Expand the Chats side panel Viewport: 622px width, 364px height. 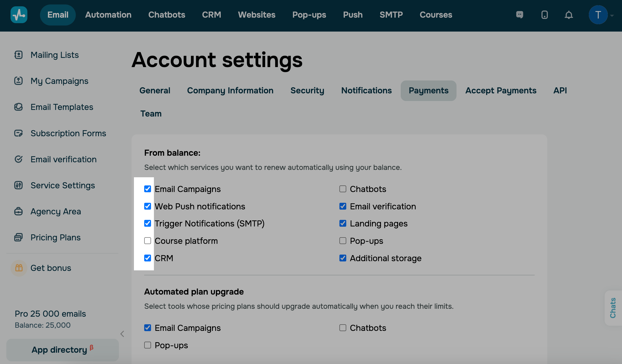(x=613, y=308)
